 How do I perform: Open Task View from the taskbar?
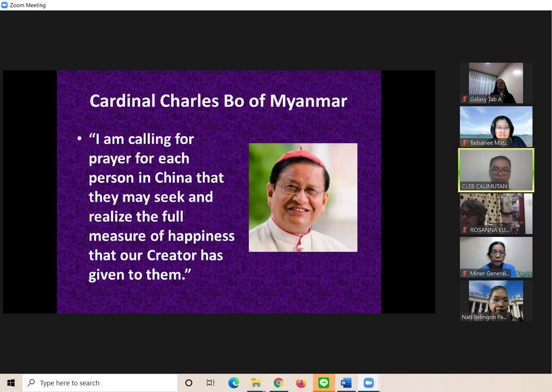tap(211, 383)
